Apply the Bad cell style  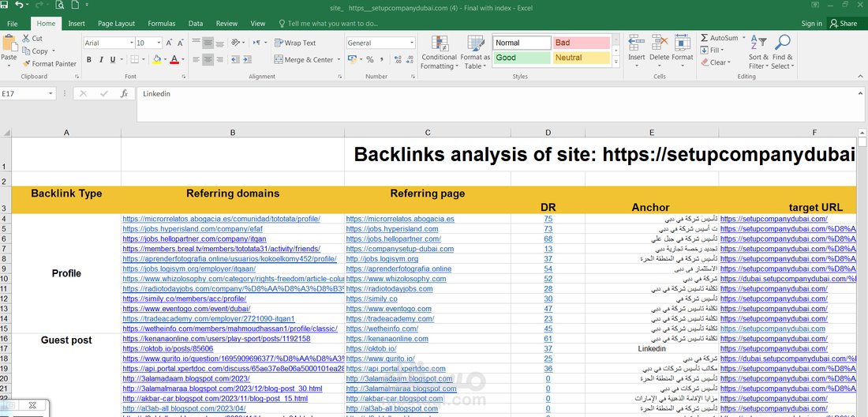coord(582,43)
